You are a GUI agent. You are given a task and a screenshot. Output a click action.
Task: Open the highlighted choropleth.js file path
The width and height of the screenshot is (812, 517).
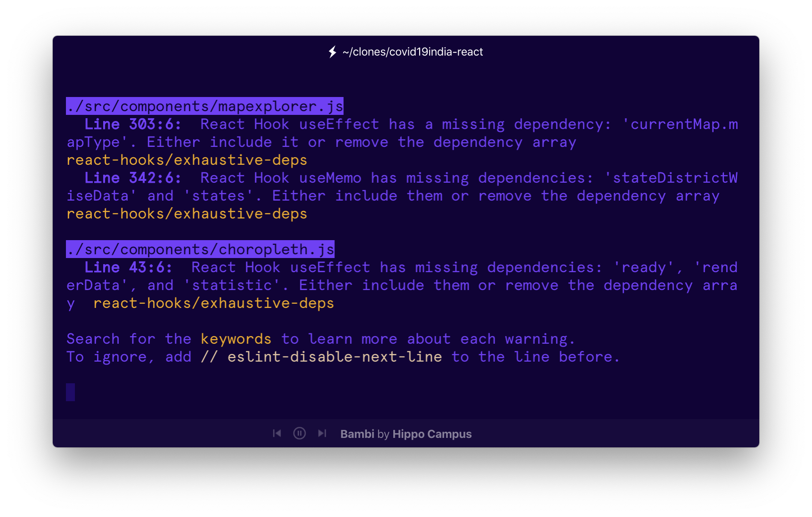pos(200,249)
